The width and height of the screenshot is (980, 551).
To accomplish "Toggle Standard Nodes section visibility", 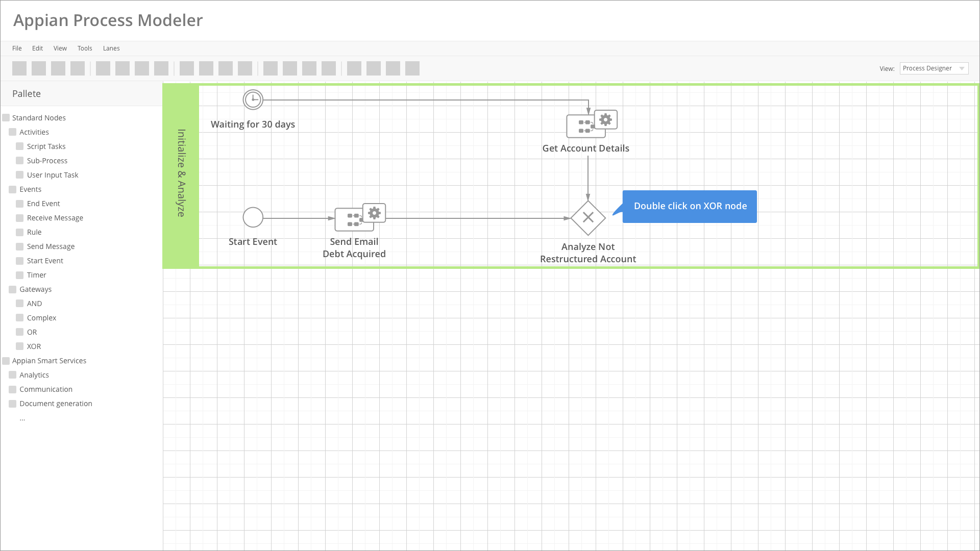I will [x=6, y=118].
